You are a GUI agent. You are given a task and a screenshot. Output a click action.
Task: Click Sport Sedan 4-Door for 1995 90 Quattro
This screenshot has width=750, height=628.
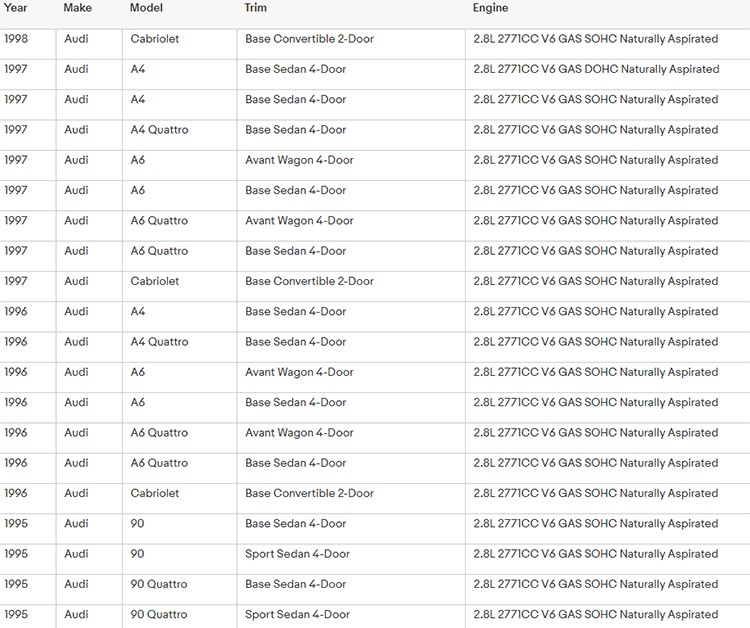pos(298,614)
